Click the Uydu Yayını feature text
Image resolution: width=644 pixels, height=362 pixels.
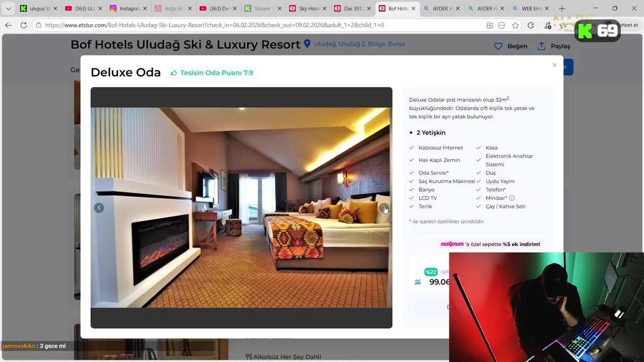click(x=500, y=181)
